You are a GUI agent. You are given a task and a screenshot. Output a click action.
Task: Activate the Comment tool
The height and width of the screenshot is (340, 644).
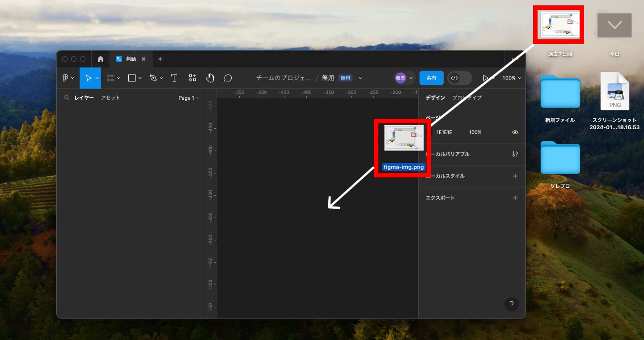[228, 78]
